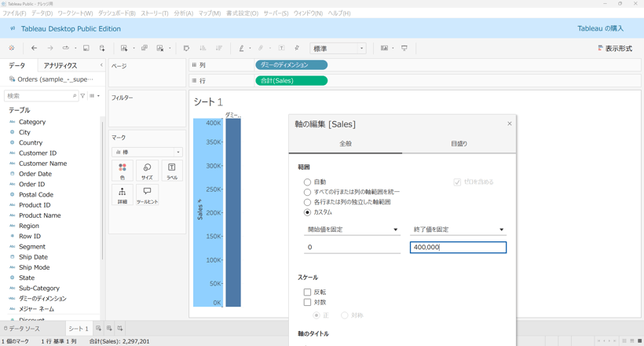The image size is (644, 346).
Task: Open show/hide cards dropdown arrow
Action: pyautogui.click(x=393, y=48)
